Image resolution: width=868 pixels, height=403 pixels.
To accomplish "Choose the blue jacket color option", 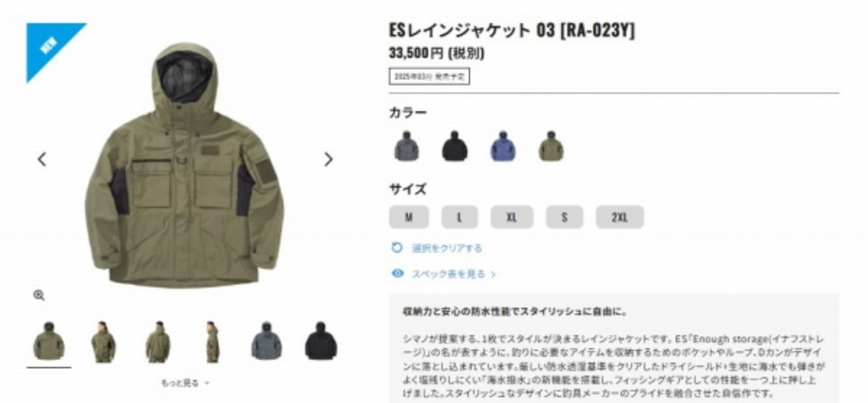I will coord(503,146).
